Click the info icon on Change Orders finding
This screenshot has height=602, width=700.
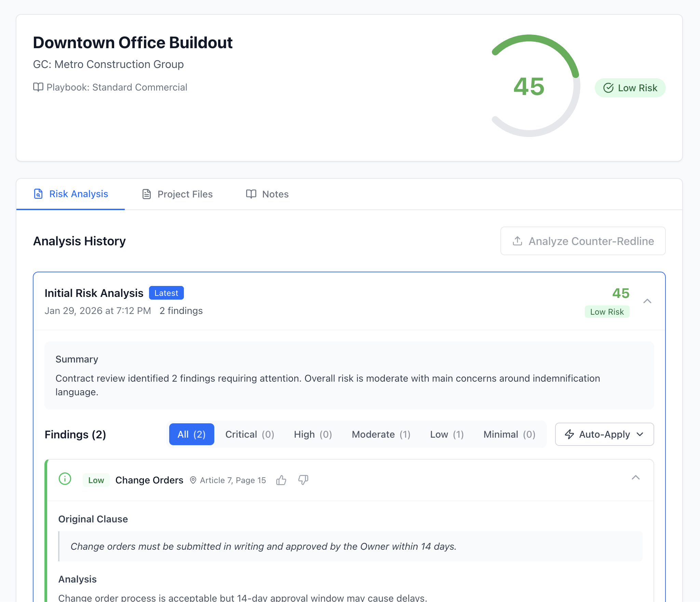tap(65, 479)
